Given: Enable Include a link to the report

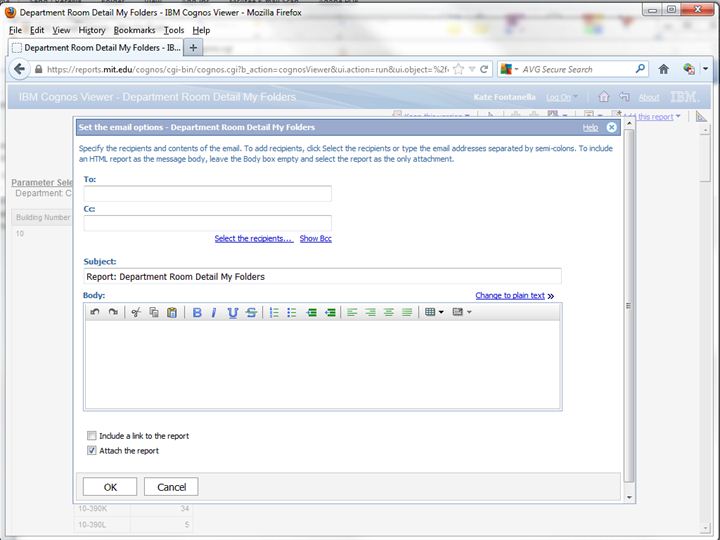Looking at the screenshot, I should click(x=92, y=436).
